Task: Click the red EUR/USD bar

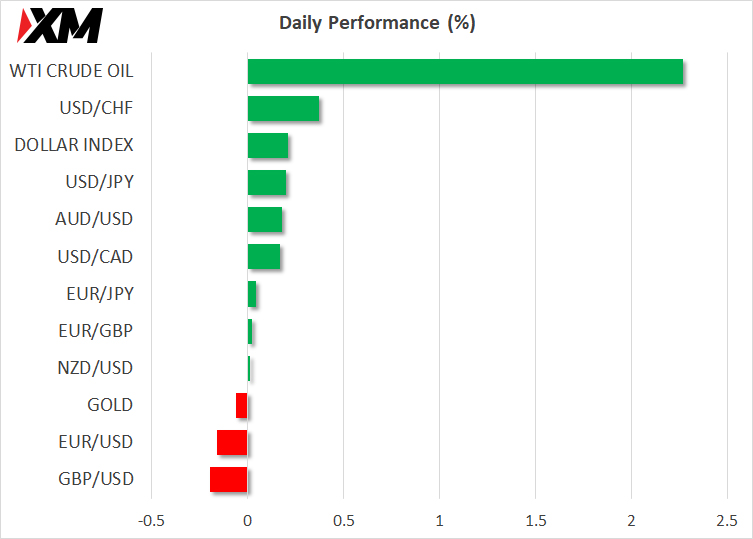Action: (x=232, y=442)
